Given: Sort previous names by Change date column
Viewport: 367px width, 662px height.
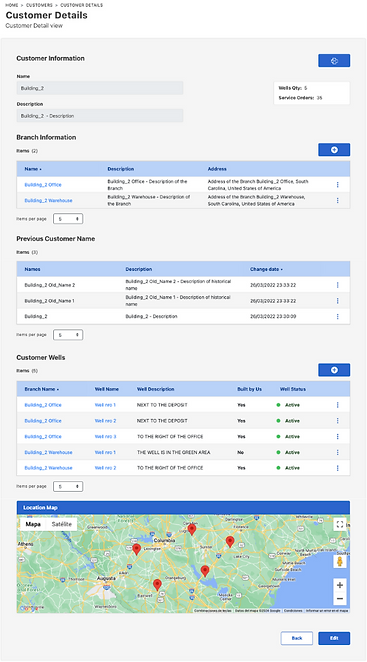Looking at the screenshot, I should (x=266, y=269).
